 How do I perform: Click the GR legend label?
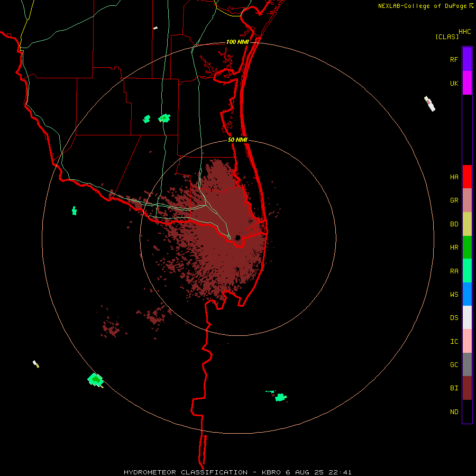tap(454, 200)
